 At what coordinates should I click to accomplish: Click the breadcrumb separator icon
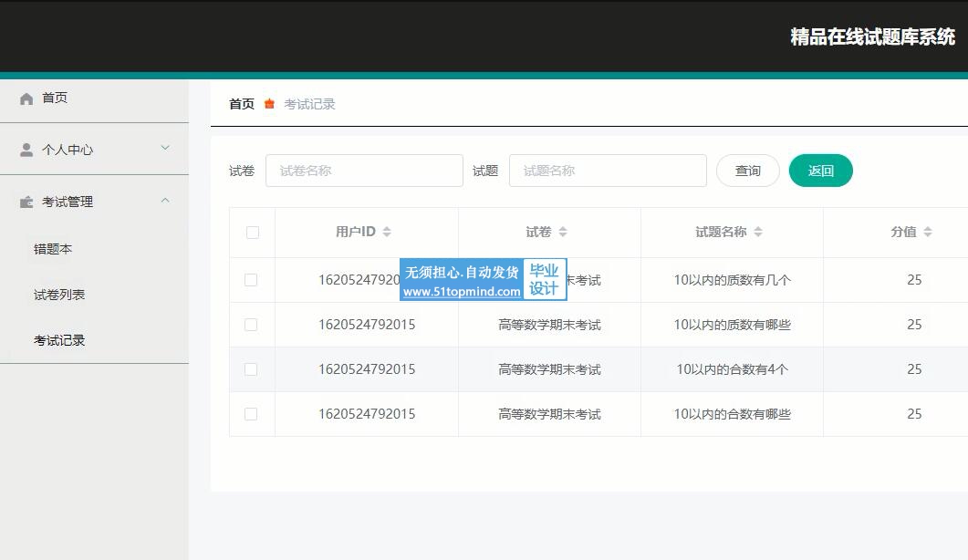269,104
